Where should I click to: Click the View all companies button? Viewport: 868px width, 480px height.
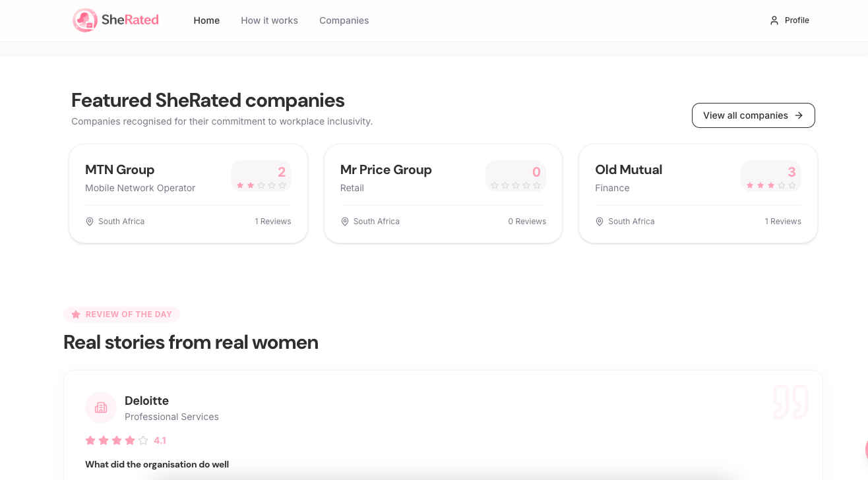click(753, 115)
